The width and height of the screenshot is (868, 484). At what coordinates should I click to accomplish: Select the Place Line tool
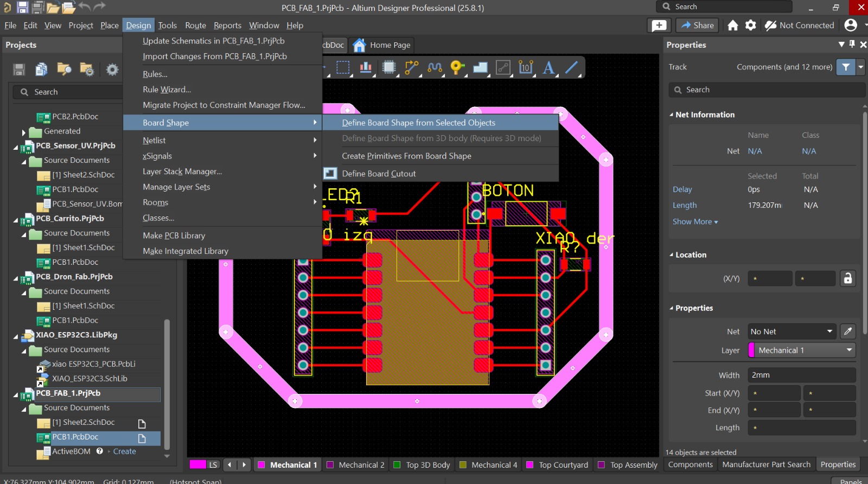571,67
